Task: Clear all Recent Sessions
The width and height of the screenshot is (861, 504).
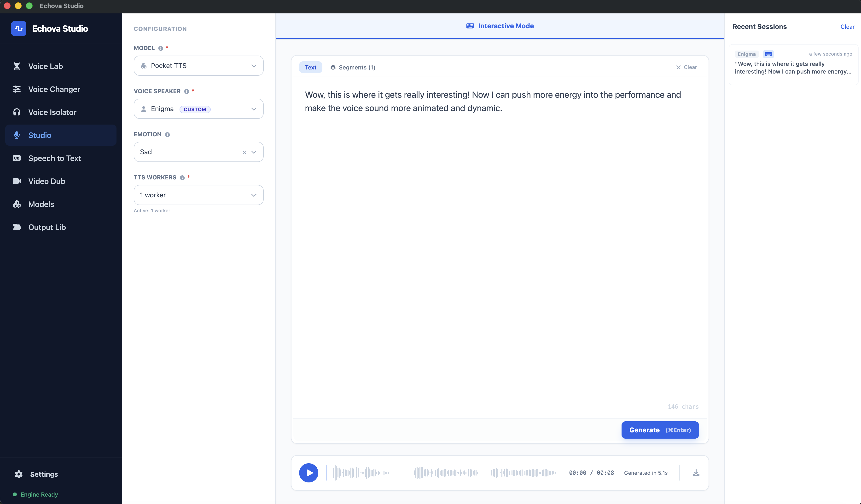Action: point(847,27)
